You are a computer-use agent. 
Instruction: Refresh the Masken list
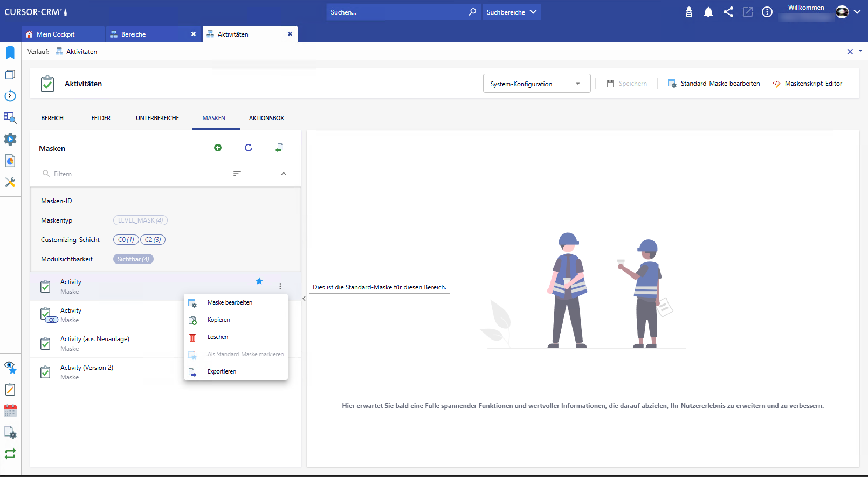249,148
